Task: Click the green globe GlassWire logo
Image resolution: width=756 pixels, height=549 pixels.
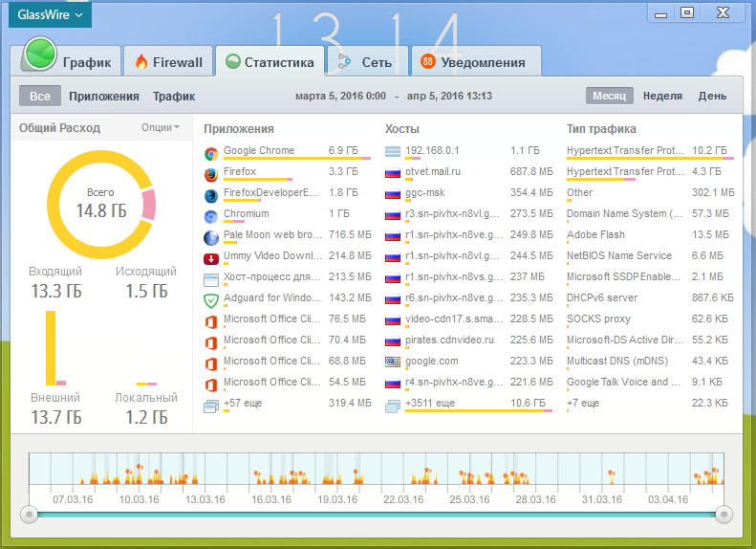Action: tap(40, 53)
